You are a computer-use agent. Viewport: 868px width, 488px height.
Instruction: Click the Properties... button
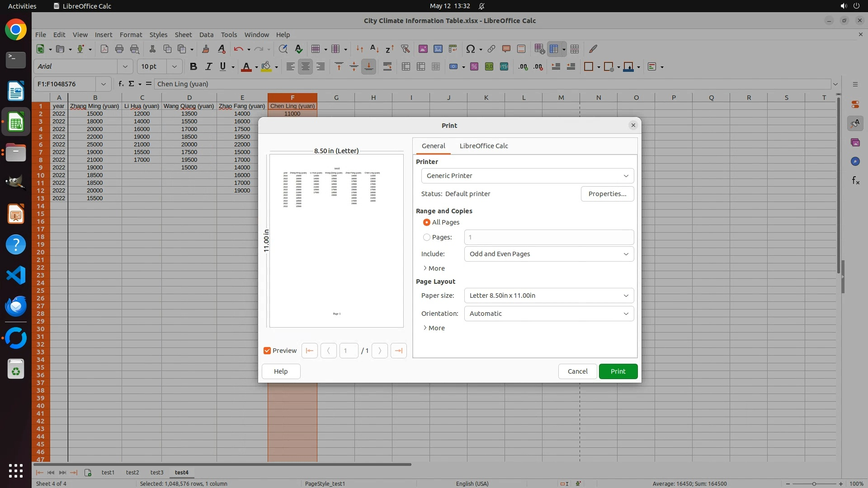[x=607, y=194]
